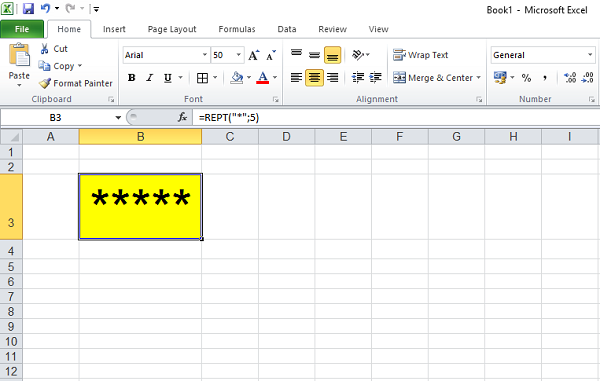This screenshot has height=381, width=600.
Task: Click the Decrease Indent icon
Action: (x=358, y=78)
